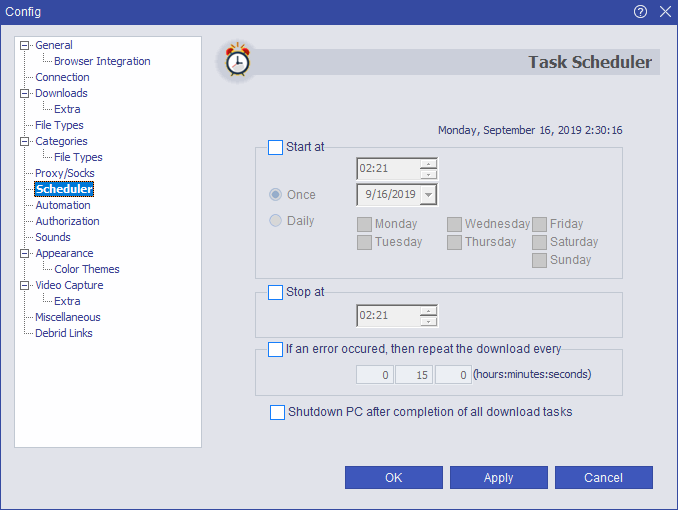Tick the Wednesday checkbox

click(x=454, y=224)
